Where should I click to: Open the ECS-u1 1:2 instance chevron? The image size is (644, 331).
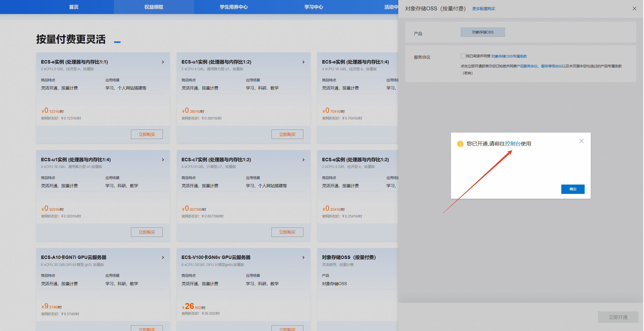click(303, 62)
